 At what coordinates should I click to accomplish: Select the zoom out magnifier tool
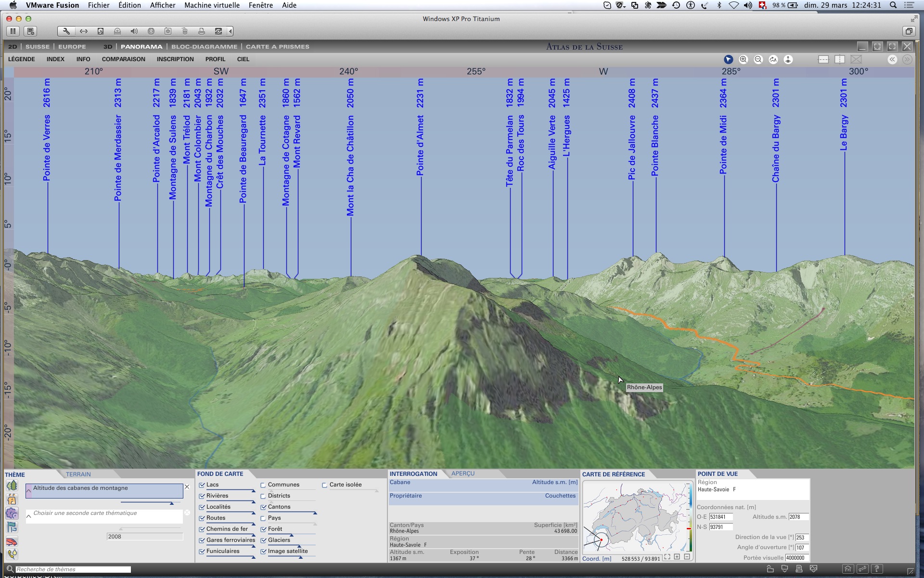(758, 59)
